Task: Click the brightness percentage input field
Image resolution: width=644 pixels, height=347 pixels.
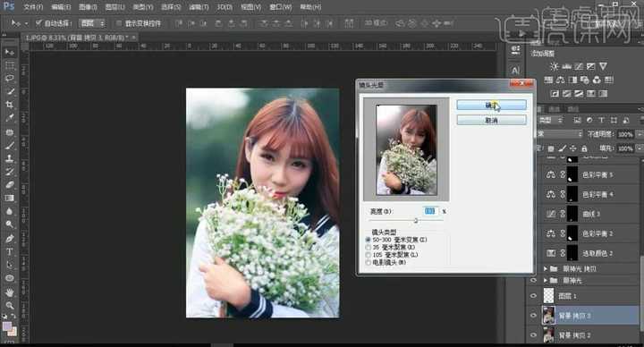Action: 430,211
